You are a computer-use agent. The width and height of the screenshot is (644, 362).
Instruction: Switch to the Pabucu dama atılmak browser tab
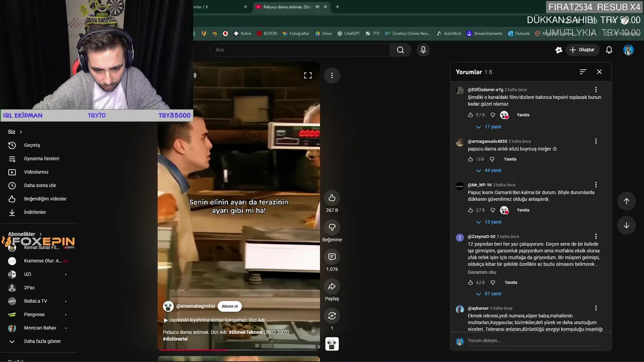[291, 7]
